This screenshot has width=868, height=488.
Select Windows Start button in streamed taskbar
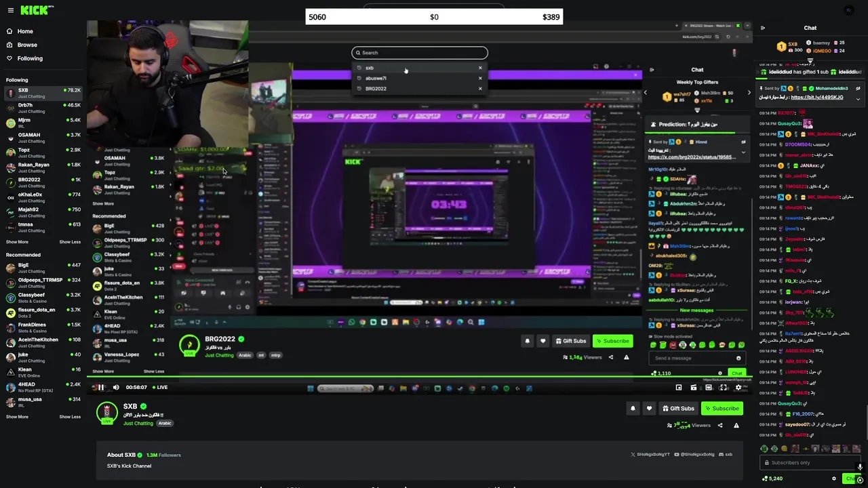click(310, 388)
